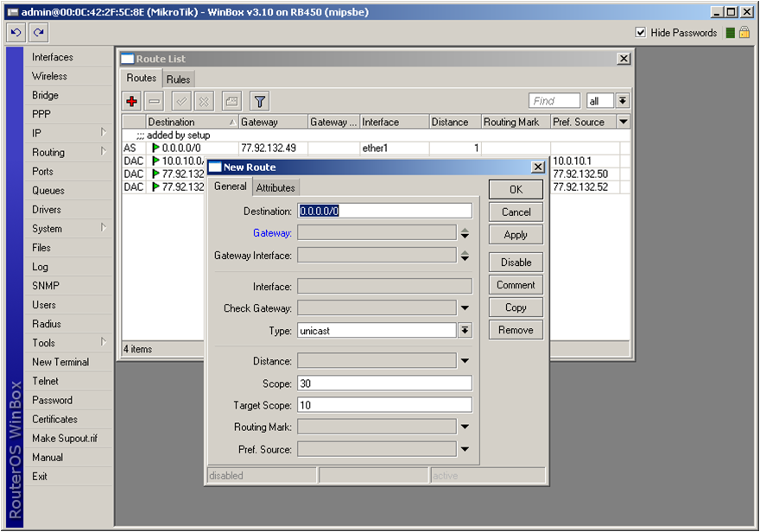Image resolution: width=760 pixels, height=532 pixels.
Task: Expand the Distance field arrow
Action: click(465, 361)
